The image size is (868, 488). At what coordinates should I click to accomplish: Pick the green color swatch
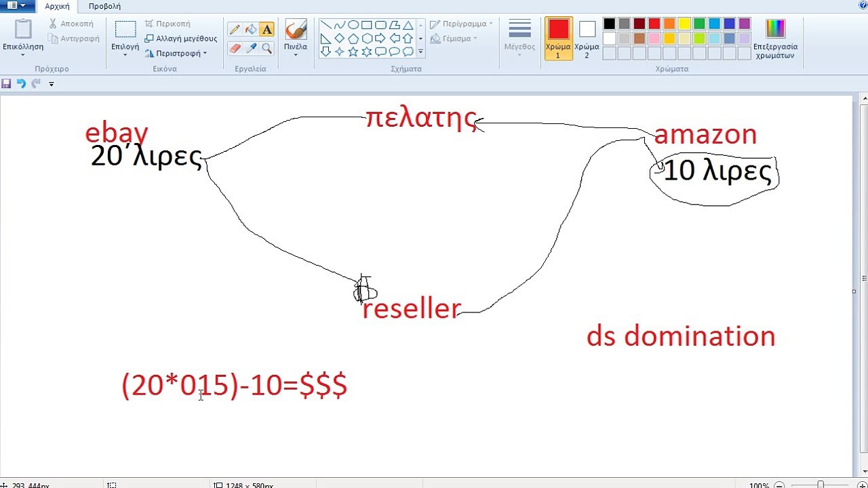(x=698, y=24)
